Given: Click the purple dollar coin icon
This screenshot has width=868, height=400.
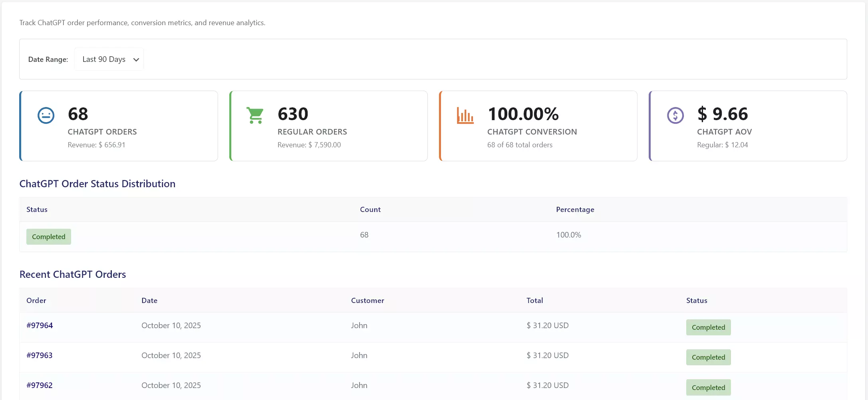Looking at the screenshot, I should pyautogui.click(x=675, y=116).
